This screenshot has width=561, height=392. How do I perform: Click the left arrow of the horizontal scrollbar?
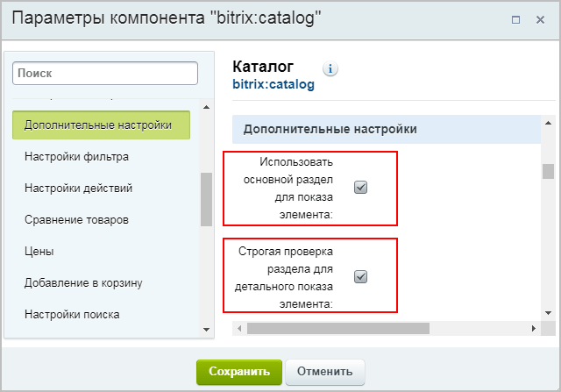coord(239,328)
